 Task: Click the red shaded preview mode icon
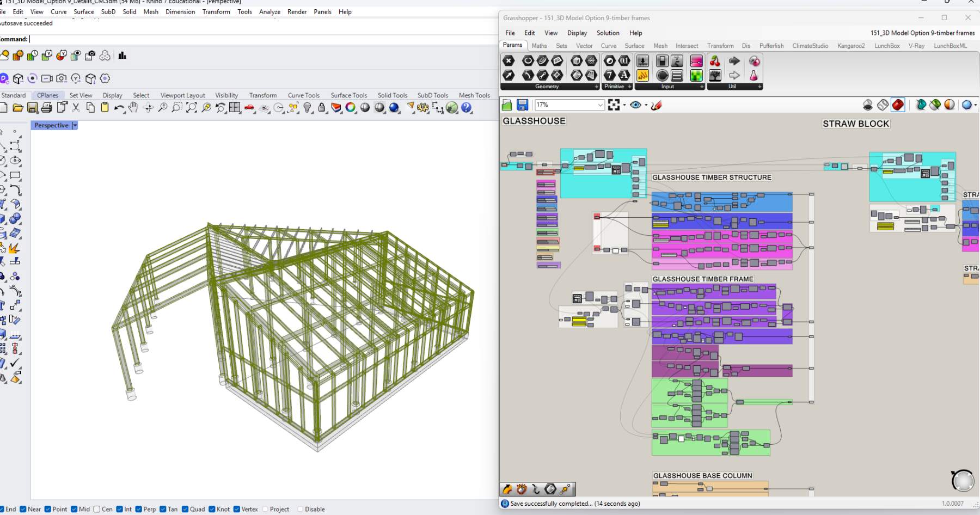(x=898, y=105)
